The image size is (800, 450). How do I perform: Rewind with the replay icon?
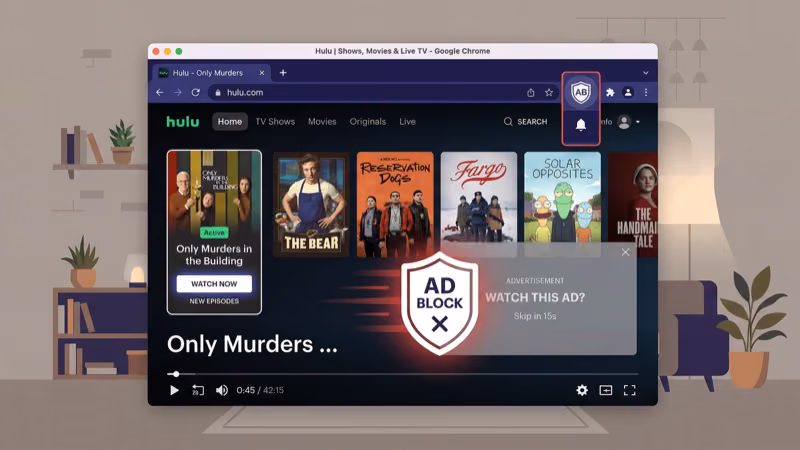pos(198,390)
